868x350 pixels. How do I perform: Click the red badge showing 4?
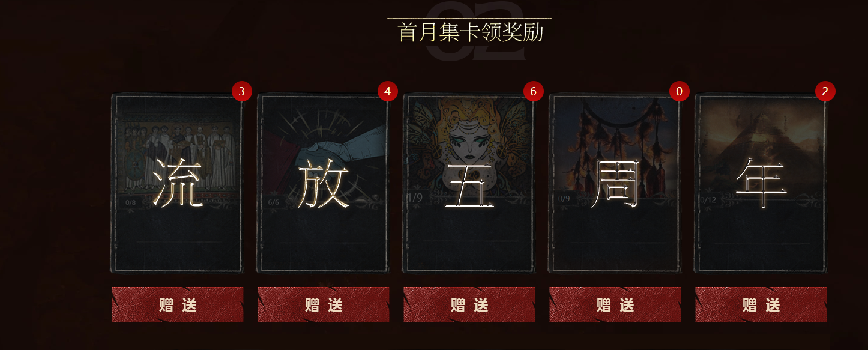coord(388,92)
